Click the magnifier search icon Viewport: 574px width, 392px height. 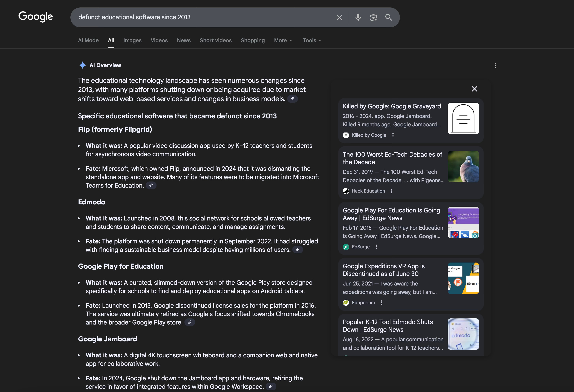(x=389, y=17)
